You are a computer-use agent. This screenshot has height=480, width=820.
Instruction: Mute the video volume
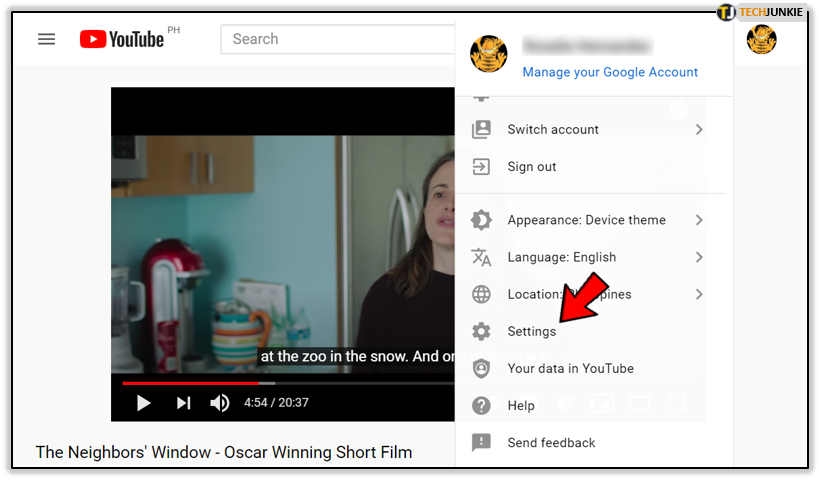click(x=220, y=403)
